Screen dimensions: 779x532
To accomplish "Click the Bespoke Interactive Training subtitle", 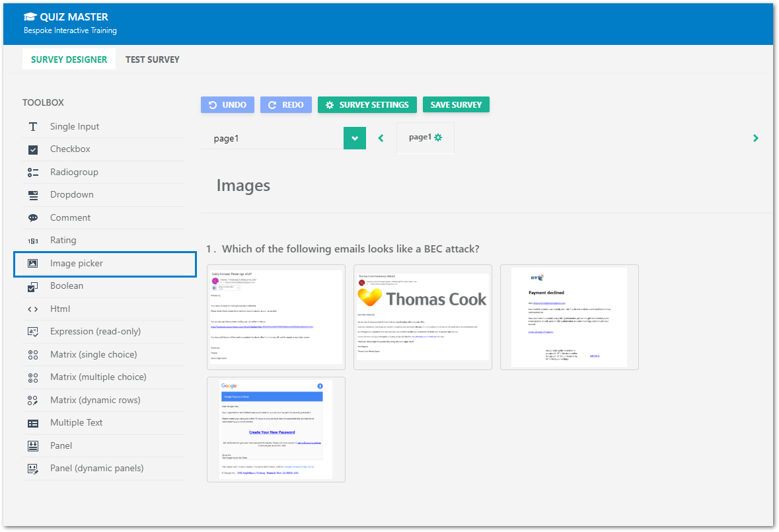I will pyautogui.click(x=71, y=31).
